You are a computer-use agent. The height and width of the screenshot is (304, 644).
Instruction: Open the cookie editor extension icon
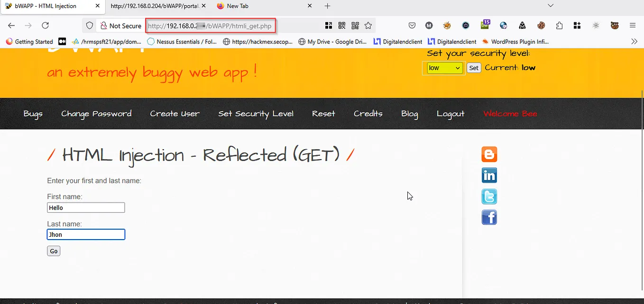[x=540, y=25]
